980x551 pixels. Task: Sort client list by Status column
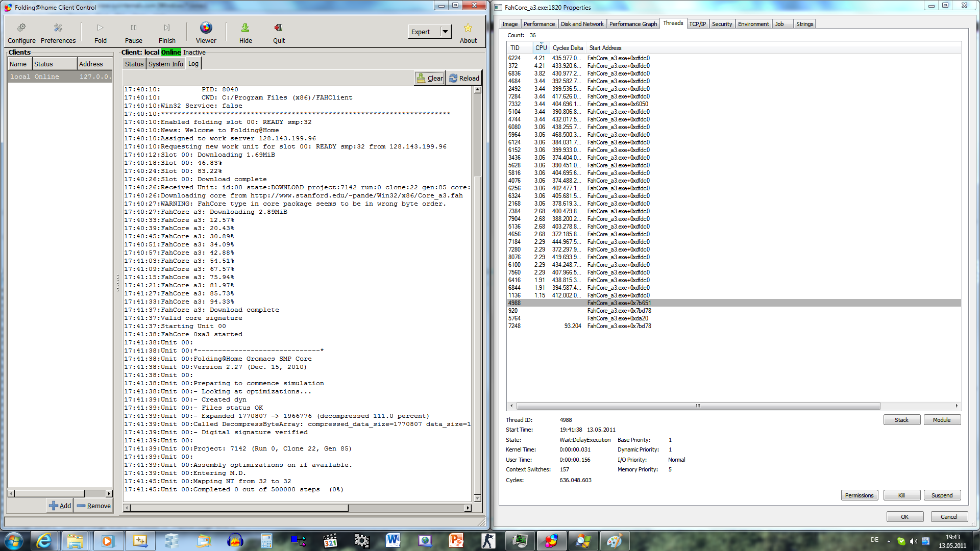point(54,64)
